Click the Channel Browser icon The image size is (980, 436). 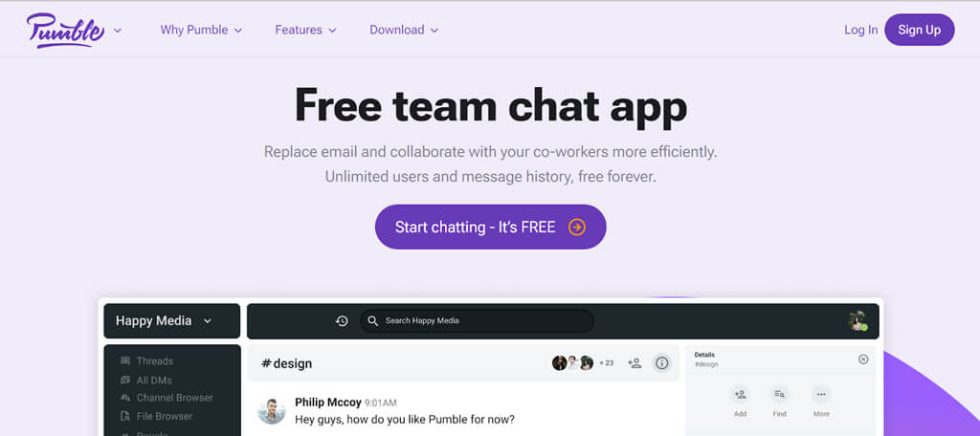point(125,398)
